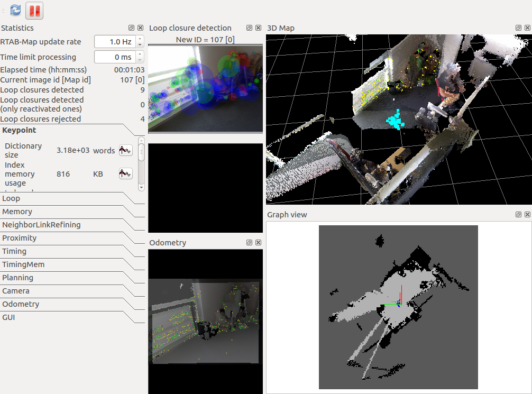
Task: Float the Graph view panel
Action: [518, 215]
